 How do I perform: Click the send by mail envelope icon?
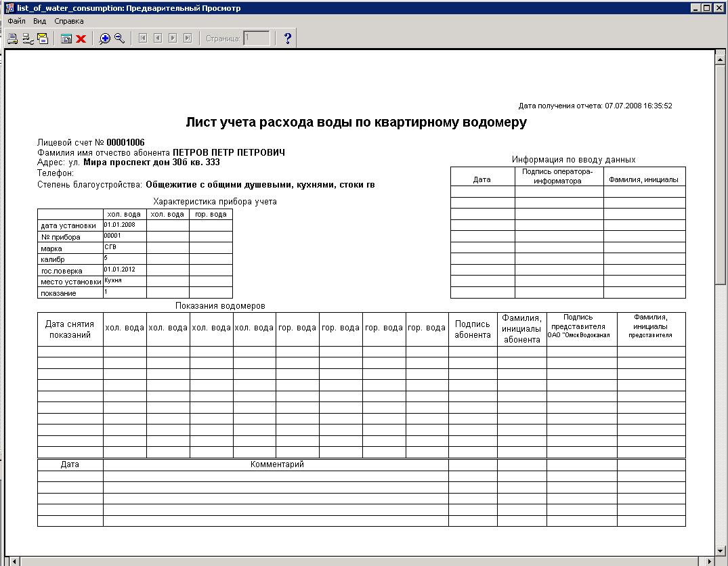click(43, 39)
